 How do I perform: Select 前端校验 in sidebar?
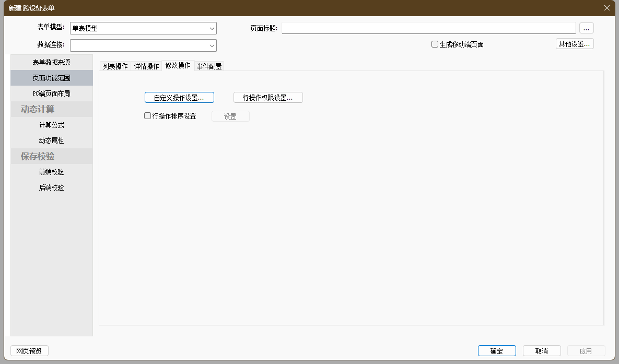(51, 172)
